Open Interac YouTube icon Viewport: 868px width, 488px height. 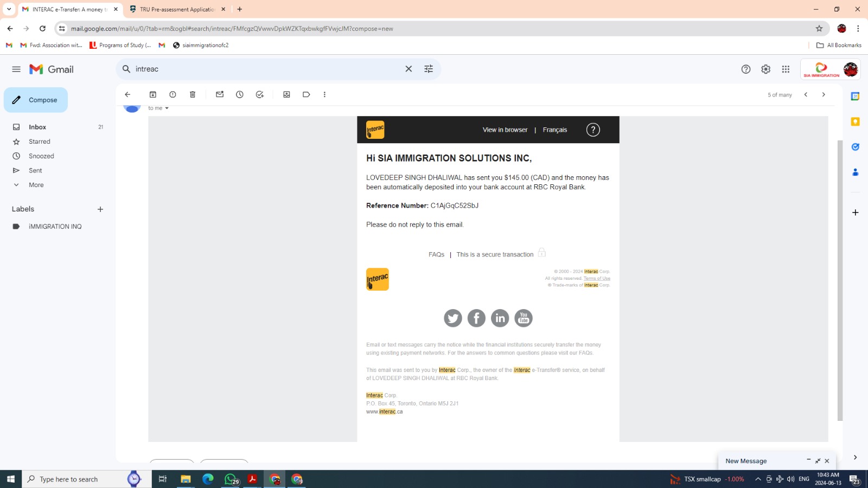(x=524, y=318)
